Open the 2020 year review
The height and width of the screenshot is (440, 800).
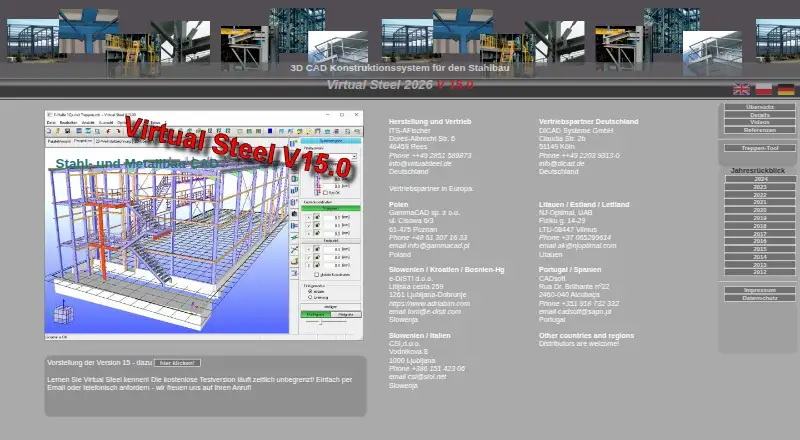(760, 210)
